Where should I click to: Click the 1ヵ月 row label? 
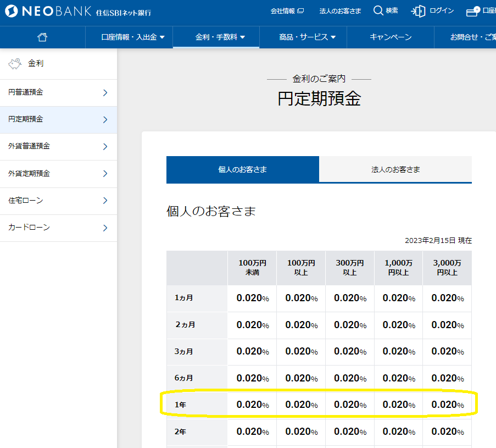(183, 298)
